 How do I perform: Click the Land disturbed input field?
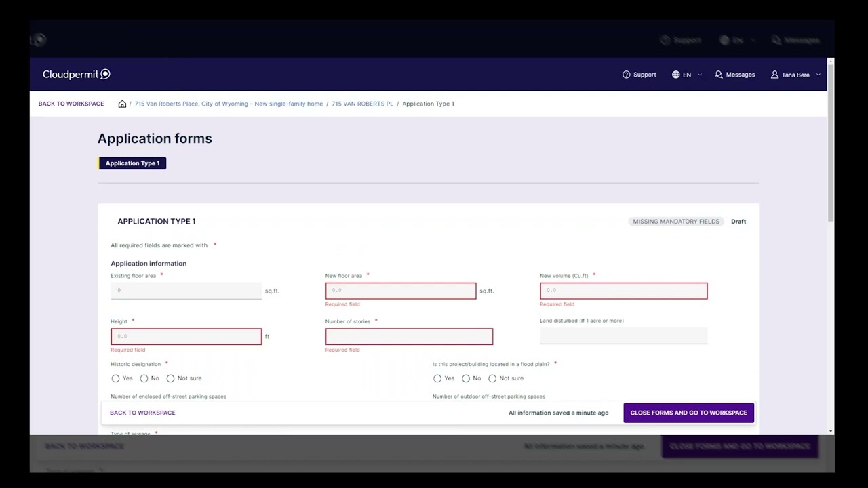click(623, 335)
